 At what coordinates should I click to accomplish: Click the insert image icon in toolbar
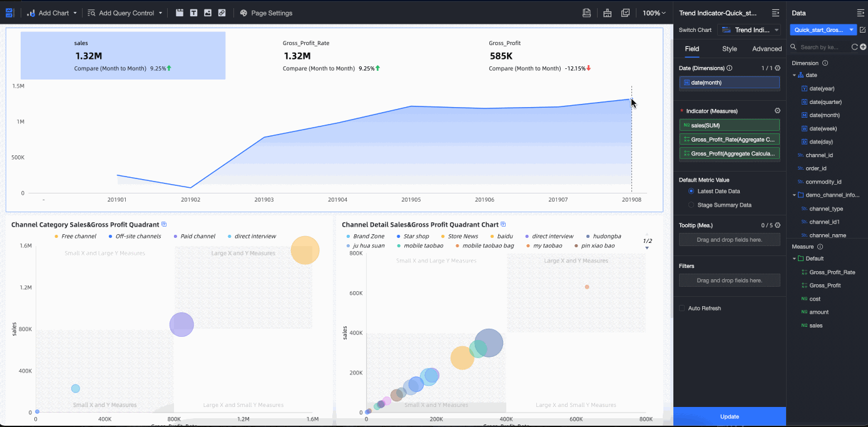(208, 13)
